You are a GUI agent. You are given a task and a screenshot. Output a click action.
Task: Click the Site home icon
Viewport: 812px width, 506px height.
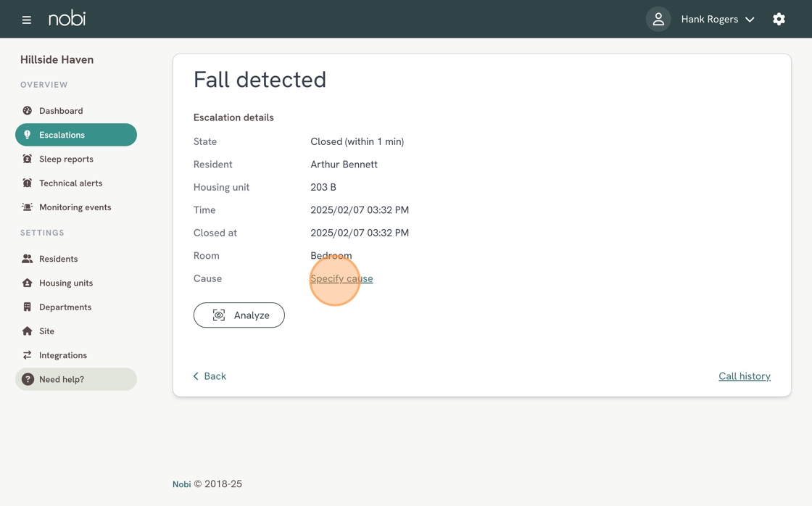coord(28,331)
